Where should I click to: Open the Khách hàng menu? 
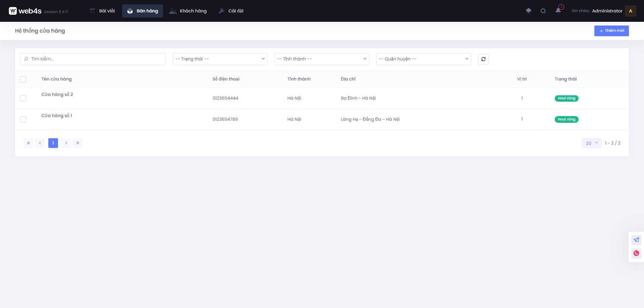(188, 11)
